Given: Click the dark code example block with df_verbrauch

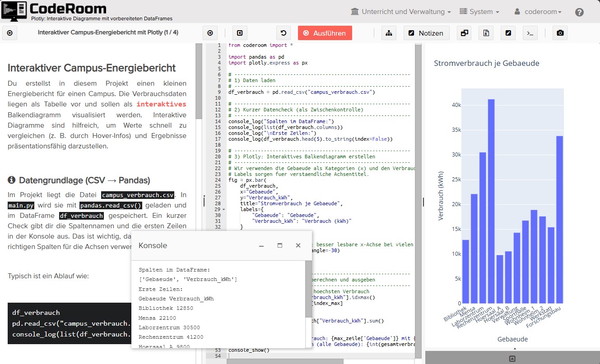Looking at the screenshot, I should 70,323.
